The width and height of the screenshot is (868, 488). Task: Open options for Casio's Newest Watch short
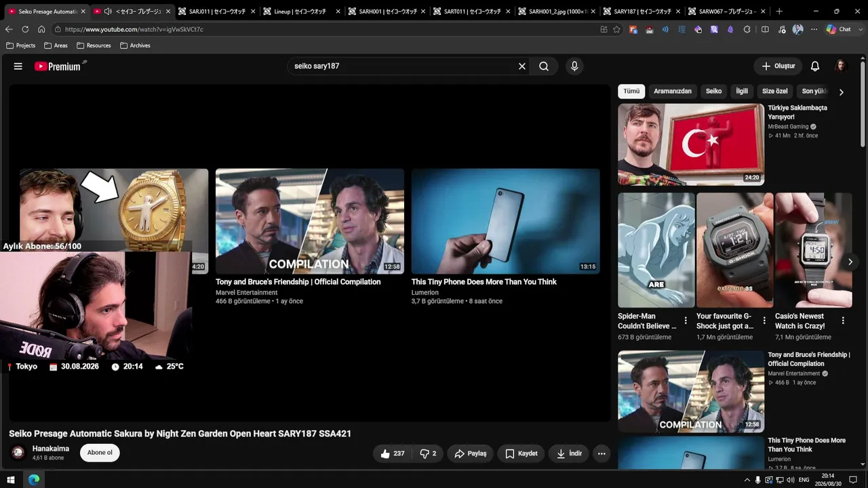click(843, 321)
